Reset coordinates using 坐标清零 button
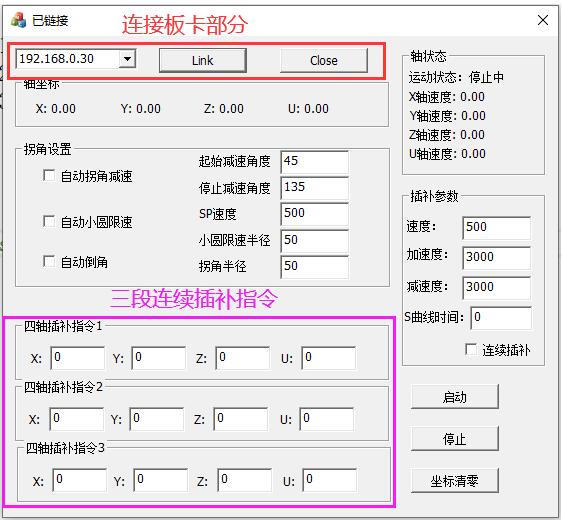Viewport: 563px width, 525px height. click(455, 480)
